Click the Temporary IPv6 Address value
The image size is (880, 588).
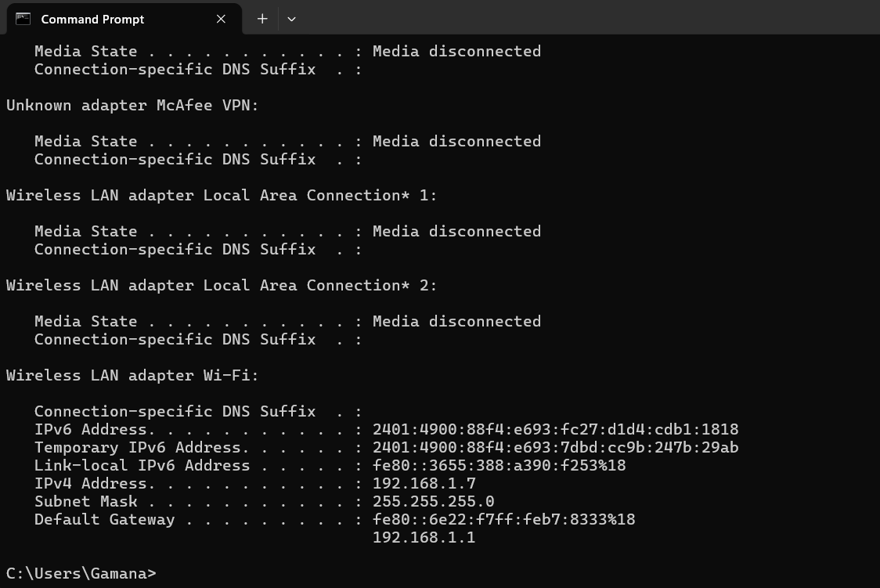tap(555, 447)
